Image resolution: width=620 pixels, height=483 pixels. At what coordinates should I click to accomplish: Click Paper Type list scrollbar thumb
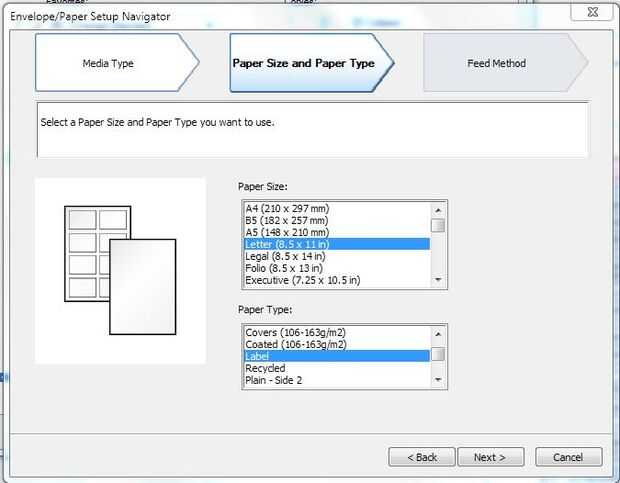438,354
